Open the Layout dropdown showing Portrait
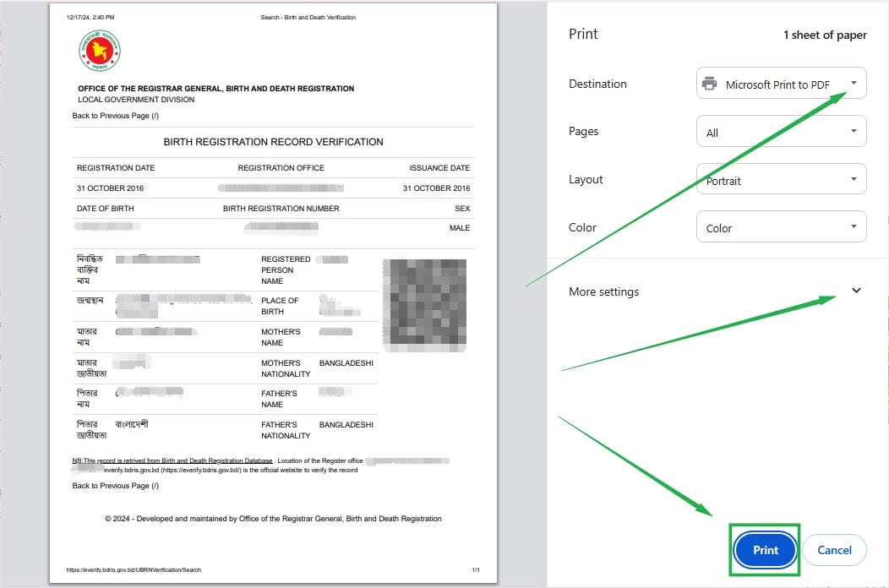The width and height of the screenshot is (889, 588). [x=781, y=180]
